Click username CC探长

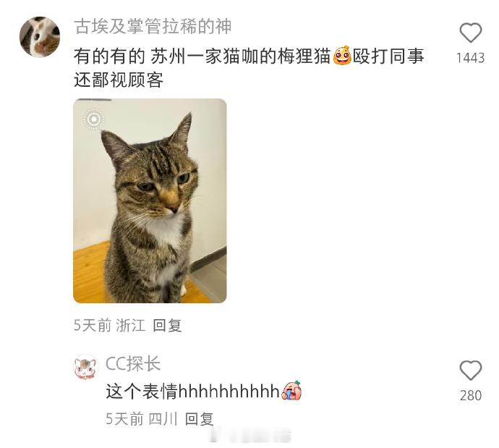coord(133,364)
